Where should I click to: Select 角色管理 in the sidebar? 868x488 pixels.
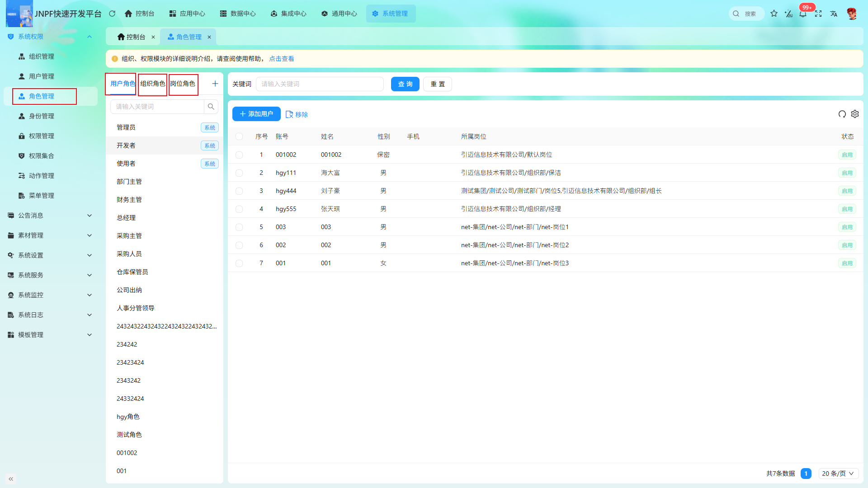[x=50, y=96]
